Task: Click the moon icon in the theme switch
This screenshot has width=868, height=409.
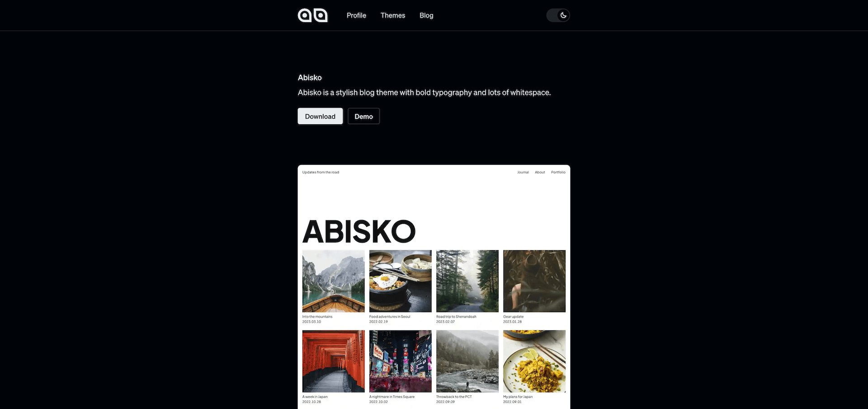Action: tap(563, 15)
